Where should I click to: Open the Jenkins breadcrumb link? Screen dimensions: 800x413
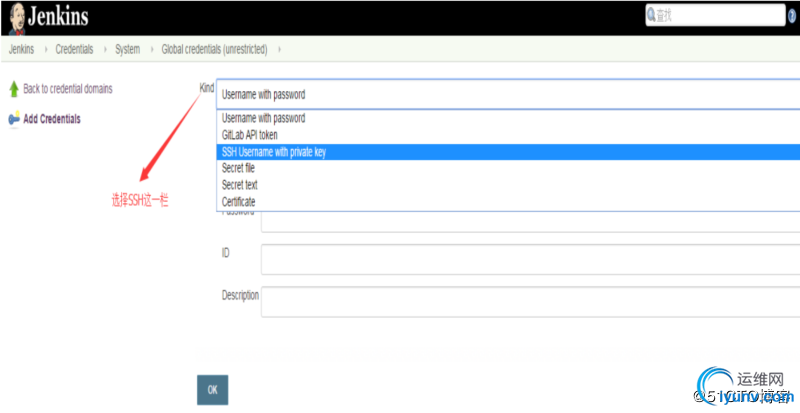tap(21, 50)
